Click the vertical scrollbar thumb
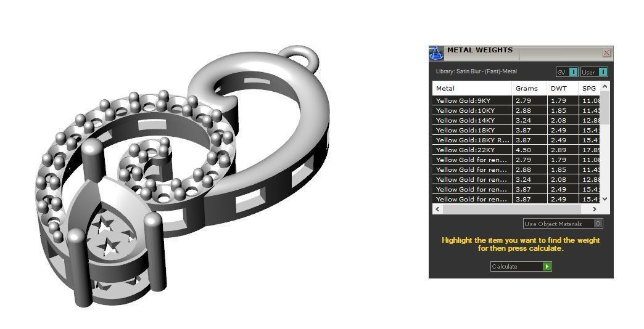644x329 pixels. (605, 107)
